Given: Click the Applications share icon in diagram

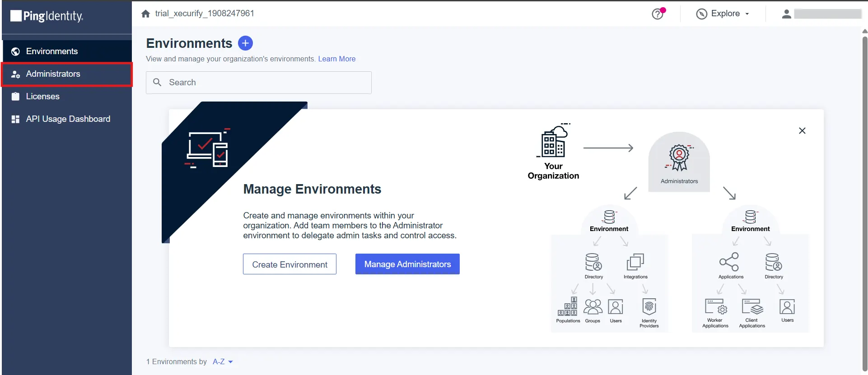Looking at the screenshot, I should (729, 262).
